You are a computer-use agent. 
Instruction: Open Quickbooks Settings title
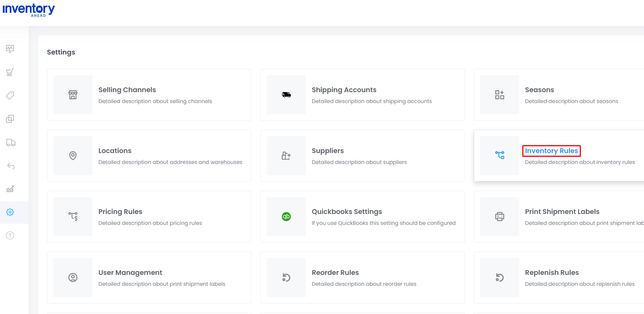coord(347,212)
